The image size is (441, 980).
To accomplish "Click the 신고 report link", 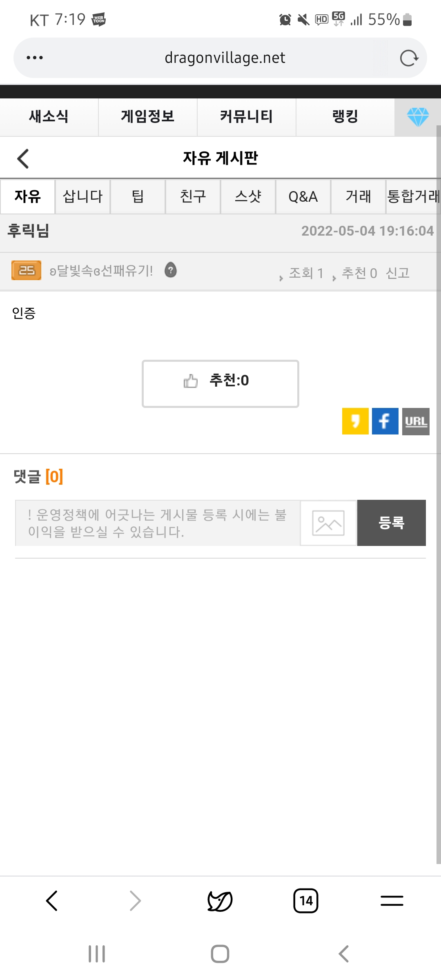I will pos(397,273).
